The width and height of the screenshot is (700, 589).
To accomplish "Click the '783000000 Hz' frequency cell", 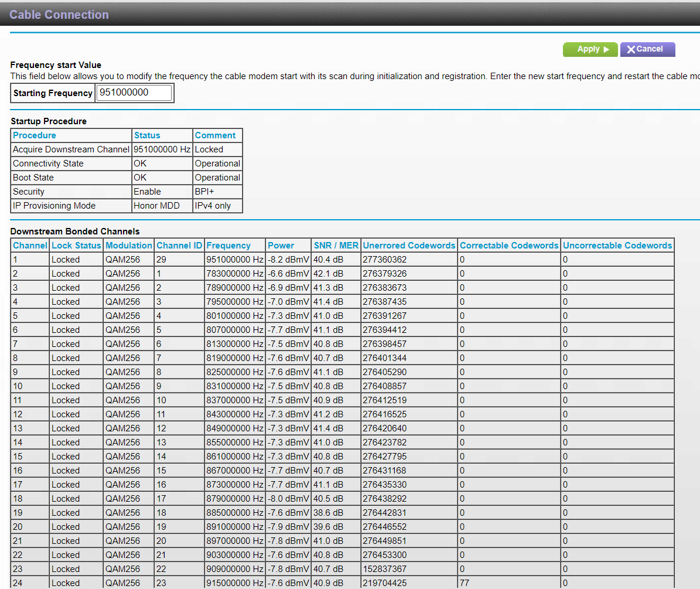I will point(235,274).
